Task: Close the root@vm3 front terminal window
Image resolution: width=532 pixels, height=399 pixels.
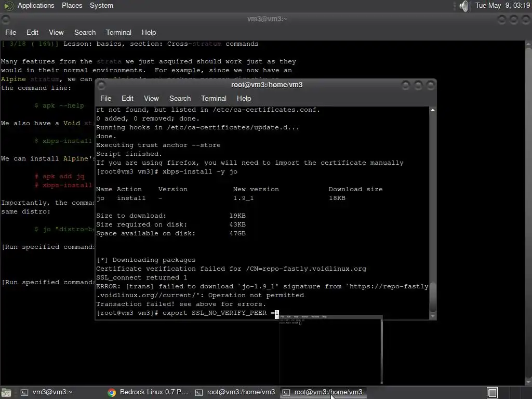Action: 431,85
